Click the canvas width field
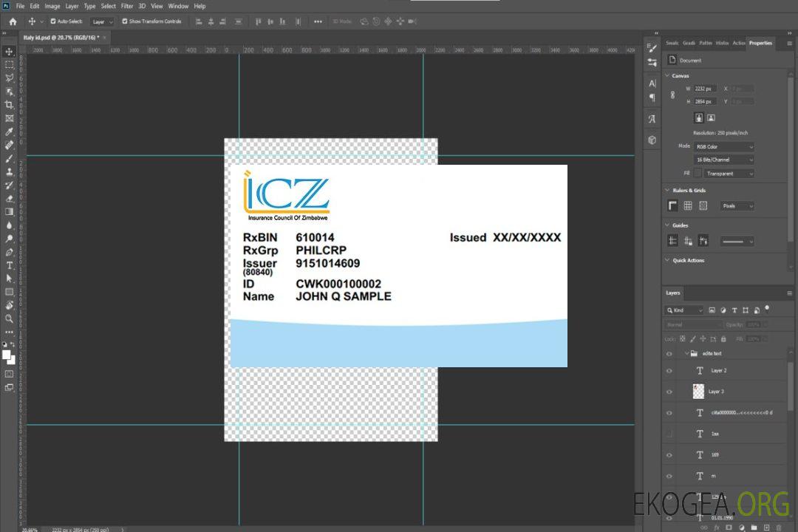Viewport: 798px width, 532px height. (705, 89)
